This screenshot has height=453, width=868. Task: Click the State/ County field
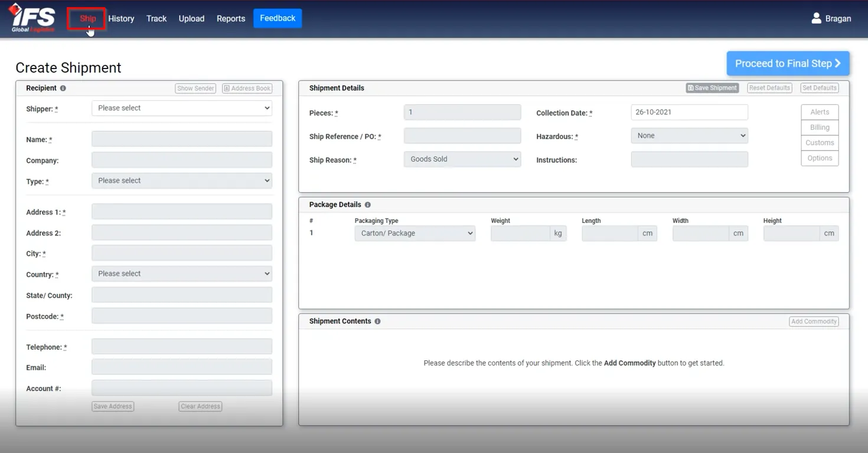pyautogui.click(x=182, y=295)
